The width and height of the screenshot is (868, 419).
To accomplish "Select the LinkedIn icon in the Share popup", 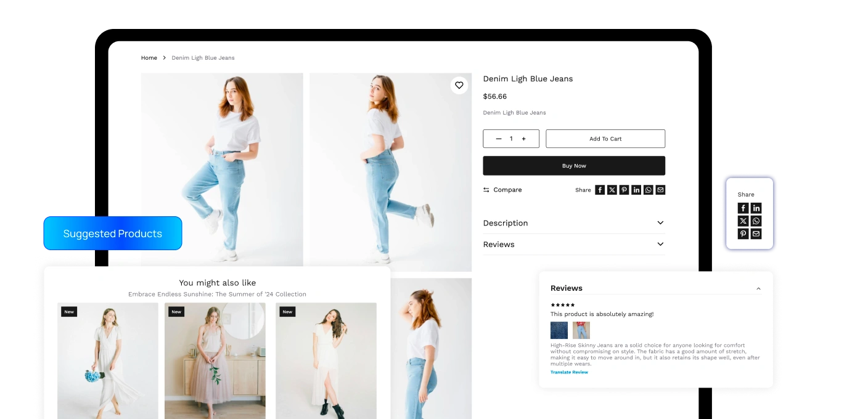I will click(756, 208).
